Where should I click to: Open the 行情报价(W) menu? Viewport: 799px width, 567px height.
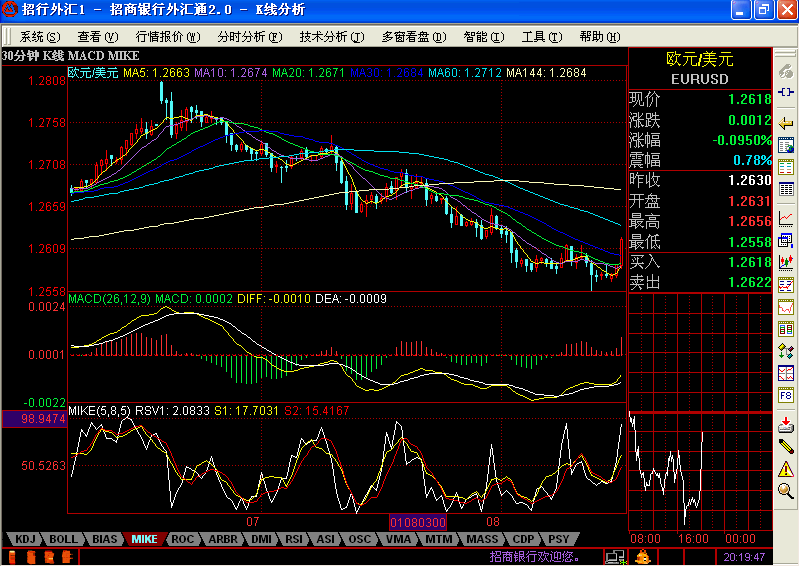pyautogui.click(x=168, y=37)
